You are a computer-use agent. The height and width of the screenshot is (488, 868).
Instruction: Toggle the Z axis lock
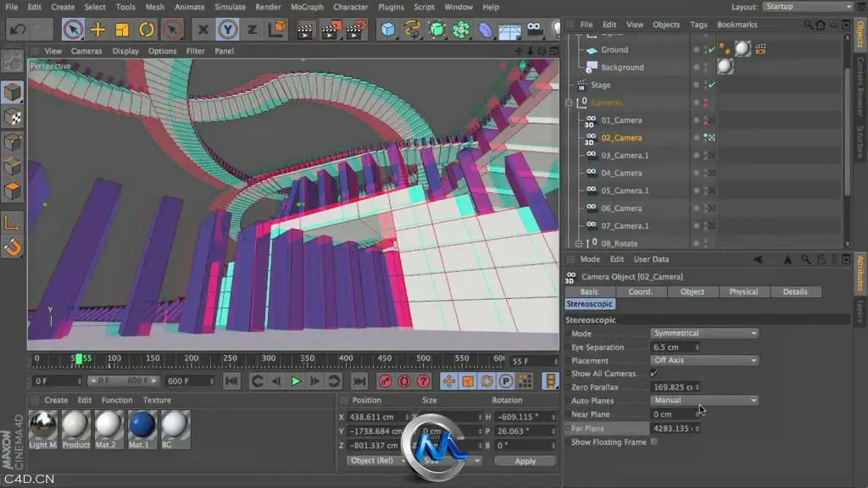[x=252, y=30]
